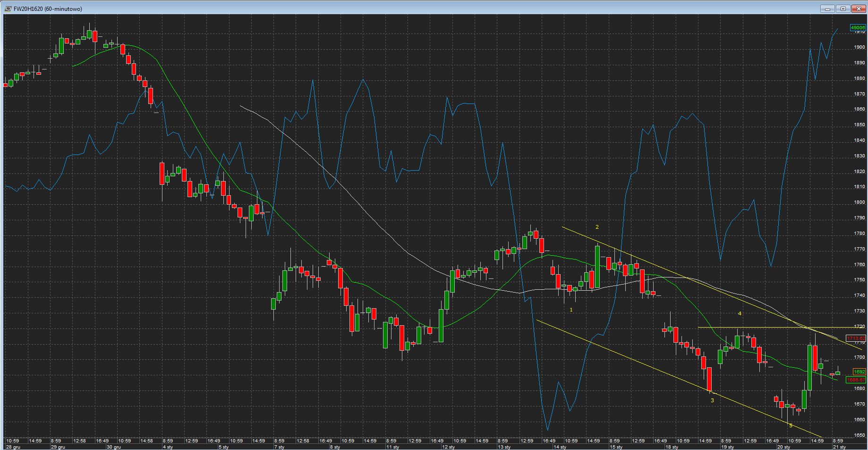This screenshot has width=868, height=450.
Task: Select the yellow wave label 5
Action: (791, 425)
